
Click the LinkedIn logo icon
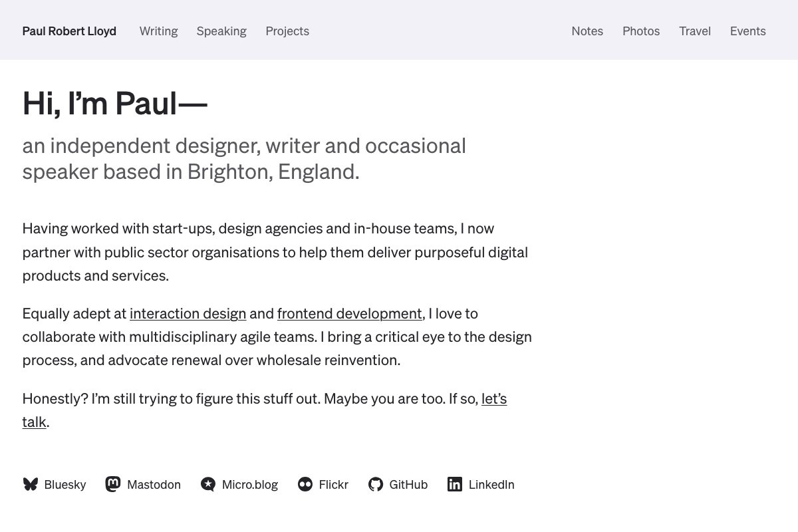pyautogui.click(x=455, y=484)
